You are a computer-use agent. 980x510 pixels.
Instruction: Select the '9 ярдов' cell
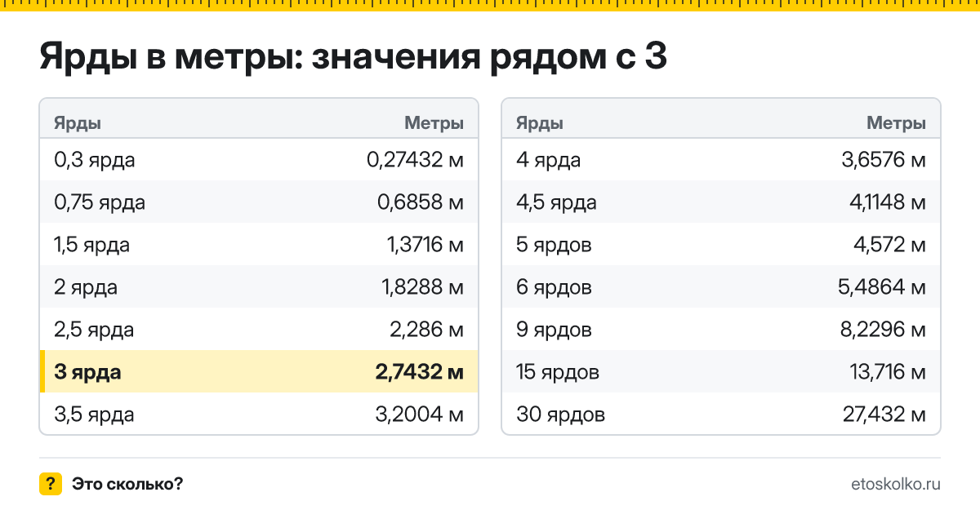(555, 330)
